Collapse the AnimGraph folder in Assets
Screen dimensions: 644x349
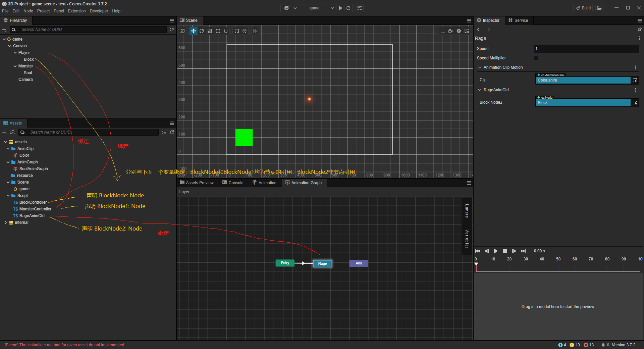[x=8, y=162]
